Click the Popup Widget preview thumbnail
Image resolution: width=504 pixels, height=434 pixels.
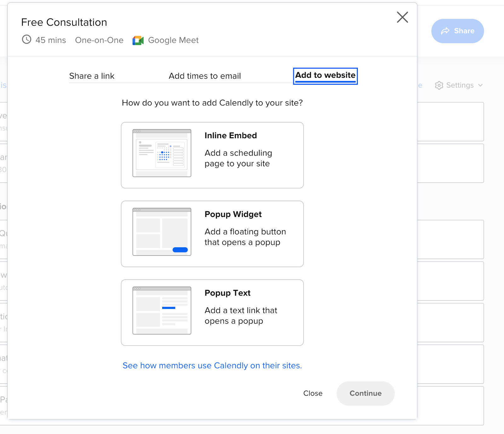pos(162,232)
